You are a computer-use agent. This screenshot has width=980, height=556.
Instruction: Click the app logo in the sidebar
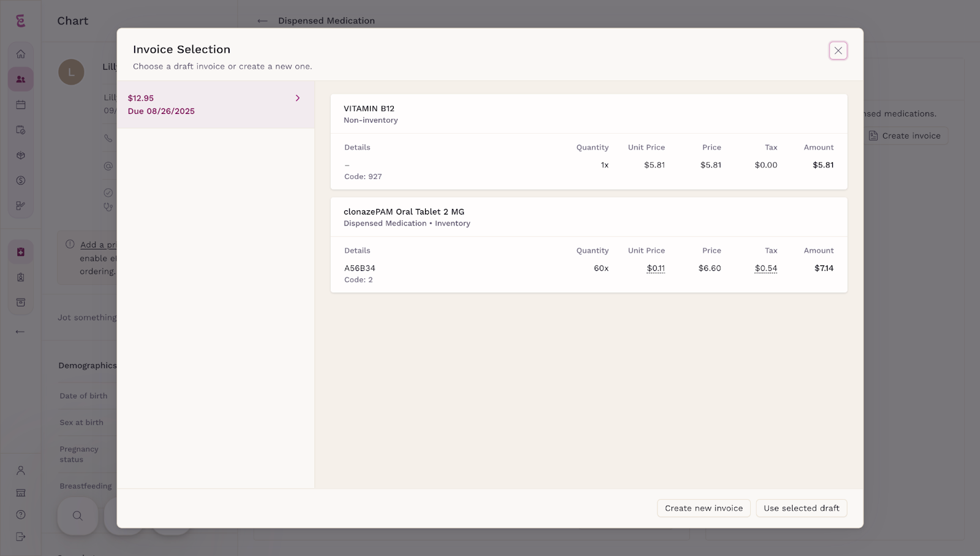point(21,21)
